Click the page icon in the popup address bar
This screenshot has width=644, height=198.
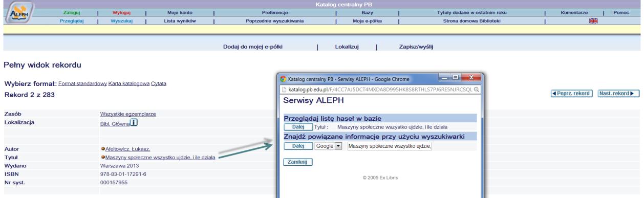tap(285, 89)
